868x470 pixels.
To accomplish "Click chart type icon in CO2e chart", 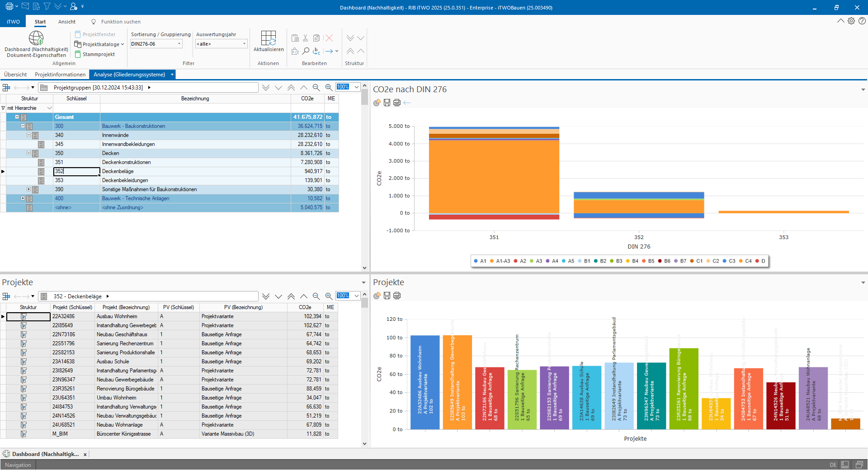I will tap(377, 103).
